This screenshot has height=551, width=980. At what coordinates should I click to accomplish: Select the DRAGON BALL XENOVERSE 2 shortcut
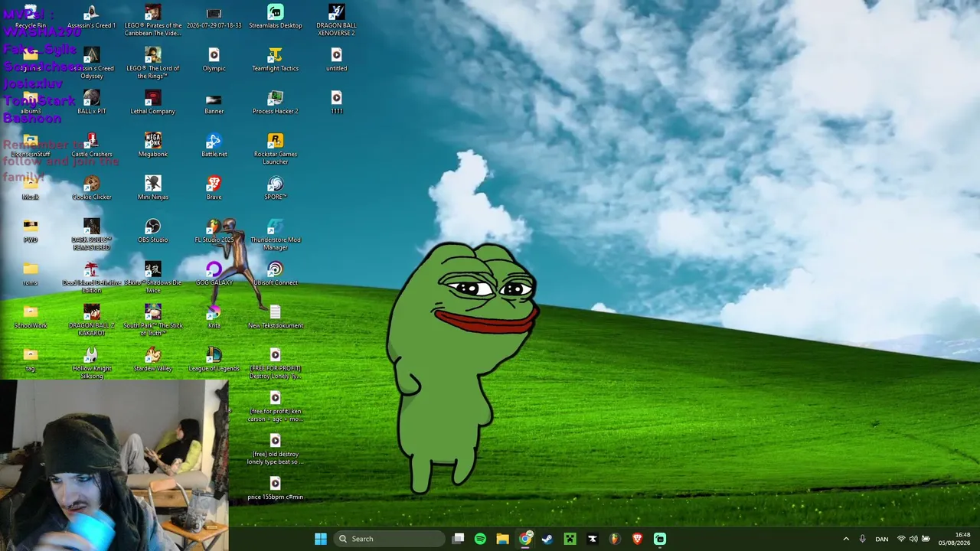(336, 20)
